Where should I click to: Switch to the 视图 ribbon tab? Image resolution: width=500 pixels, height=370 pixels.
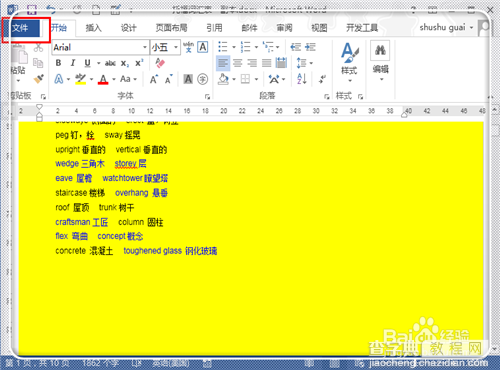[319, 28]
